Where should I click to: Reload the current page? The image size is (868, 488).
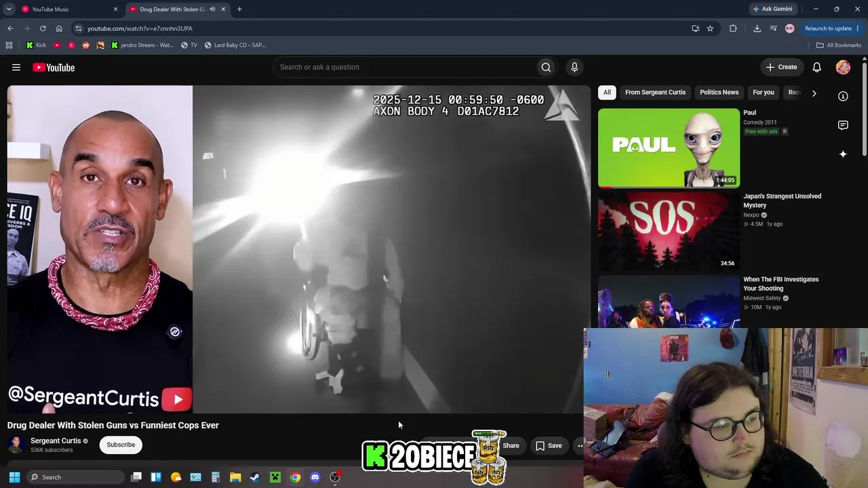[43, 28]
